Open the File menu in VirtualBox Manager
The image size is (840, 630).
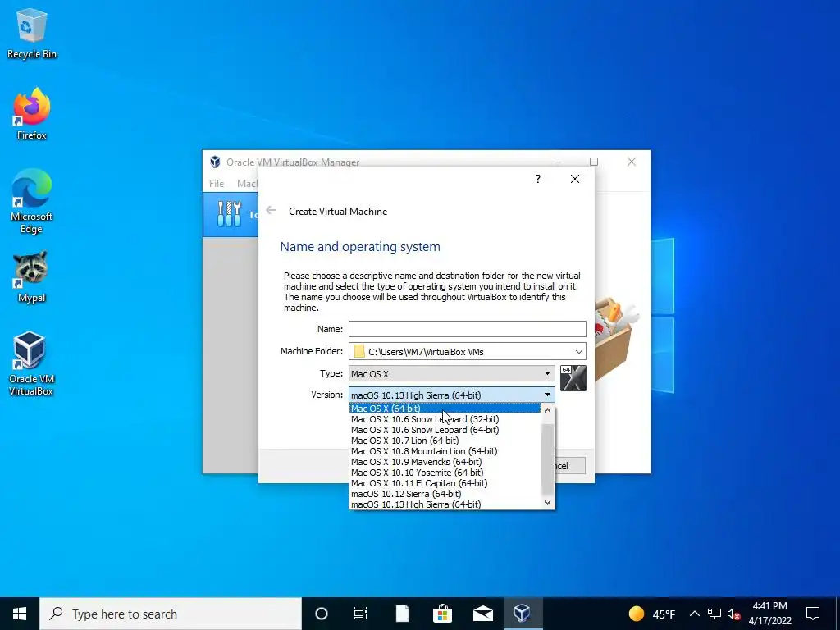(x=217, y=183)
